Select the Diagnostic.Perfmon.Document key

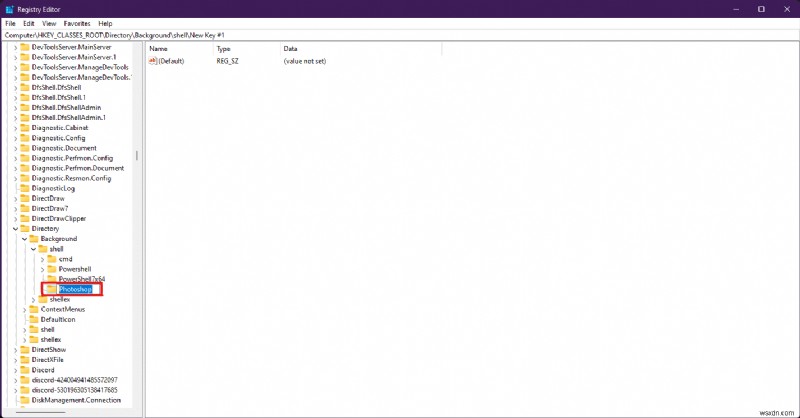(x=78, y=168)
